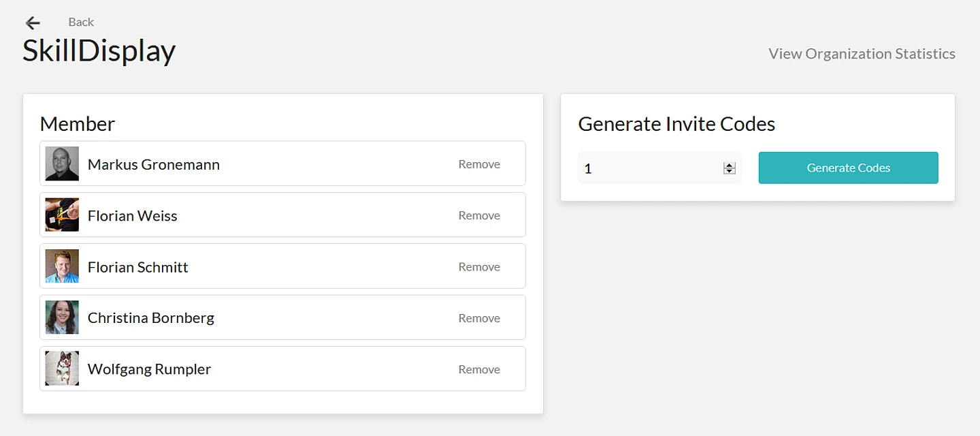Click Wolfgang Rumpler's name text
Viewport: 980px width, 436px height.
[150, 369]
